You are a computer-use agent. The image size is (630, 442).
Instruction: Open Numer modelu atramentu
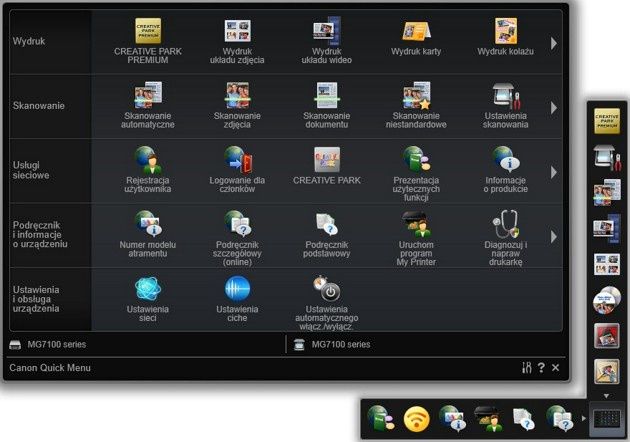[148, 234]
